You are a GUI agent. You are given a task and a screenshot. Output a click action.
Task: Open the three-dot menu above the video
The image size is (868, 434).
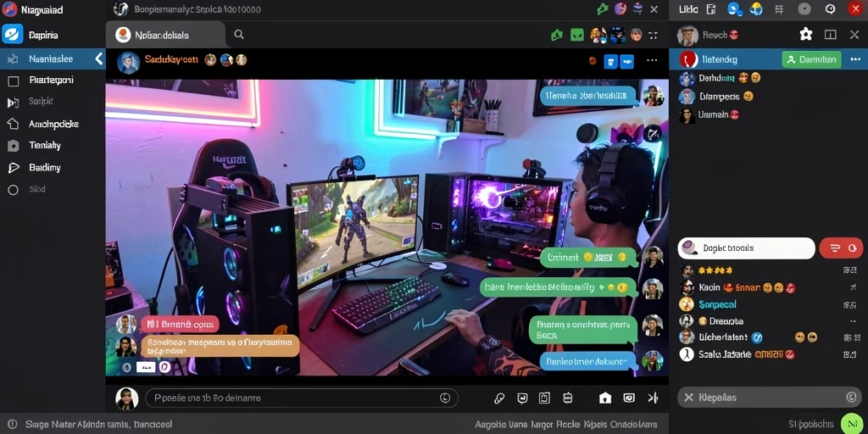[x=652, y=60]
